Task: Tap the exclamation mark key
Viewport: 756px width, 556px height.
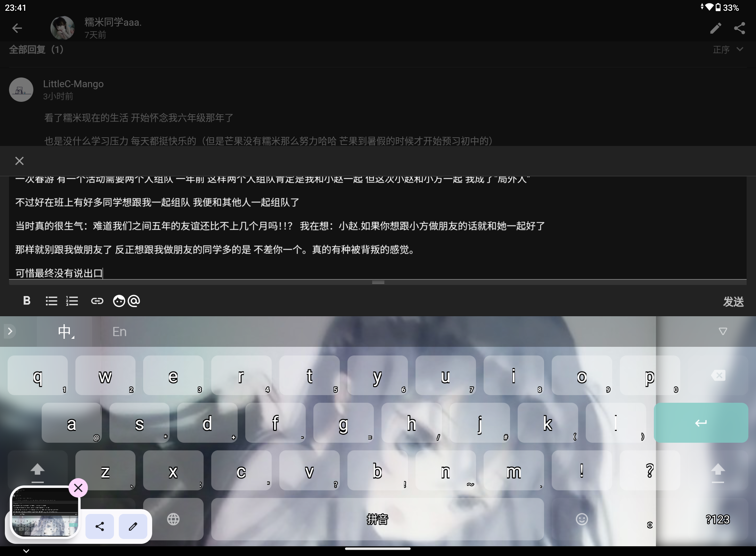Action: click(582, 471)
